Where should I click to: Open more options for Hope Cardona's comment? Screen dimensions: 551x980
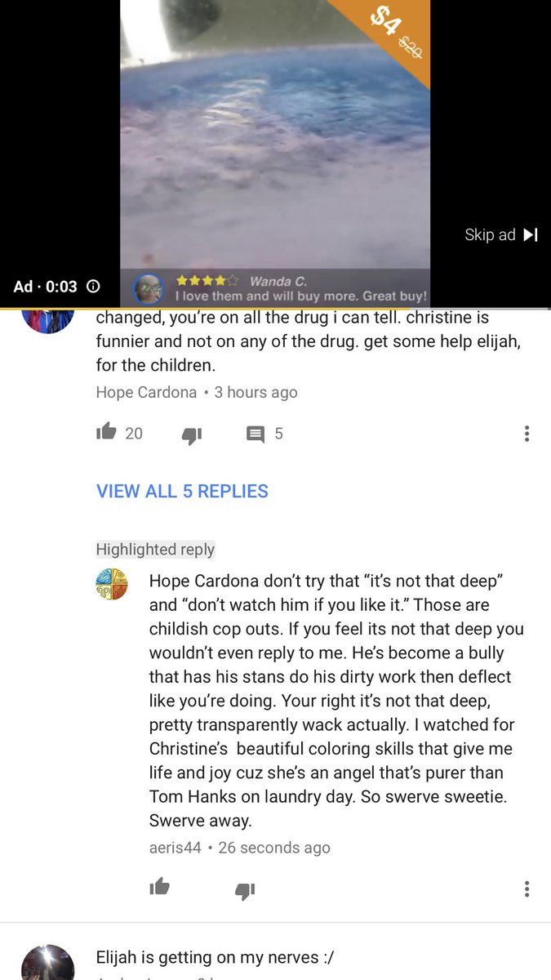pos(527,434)
